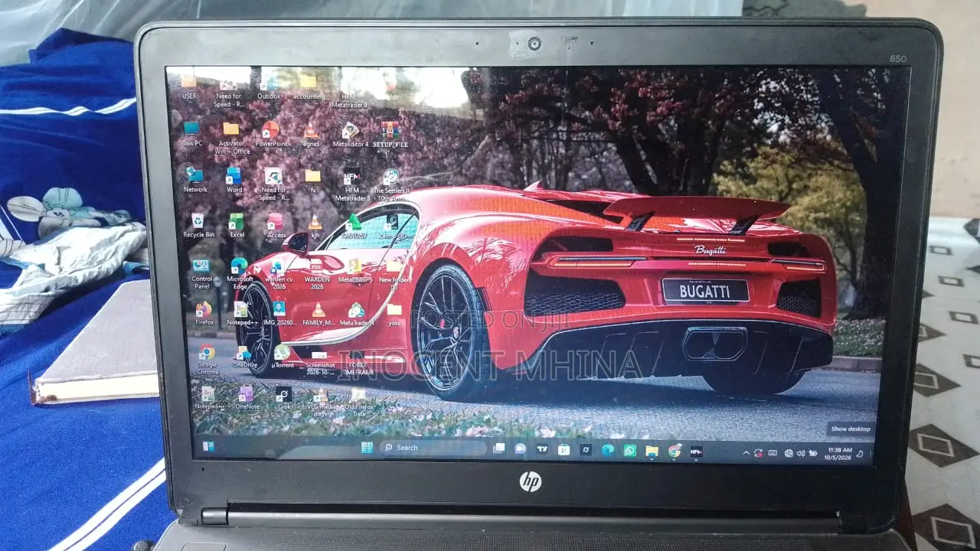The height and width of the screenshot is (551, 980).
Task: Launch the Microsoft Edge desktop shortcut
Action: coord(240,274)
